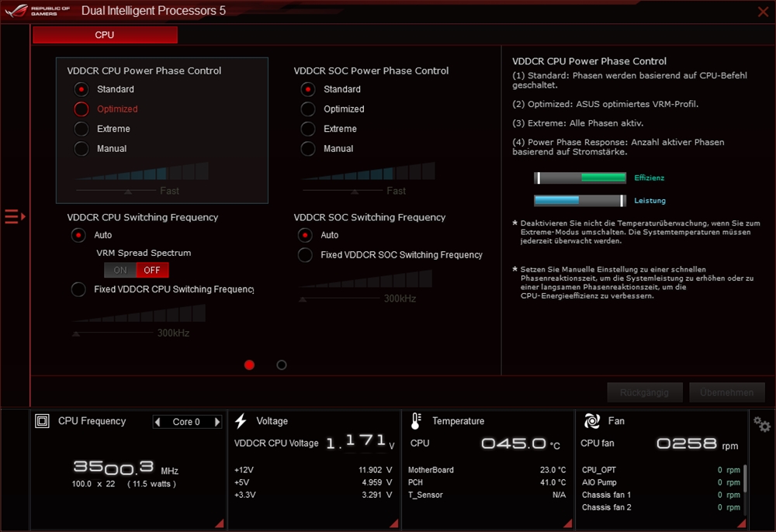Click the Leistung indicator bar
Screen dimensions: 776x532
pos(580,200)
